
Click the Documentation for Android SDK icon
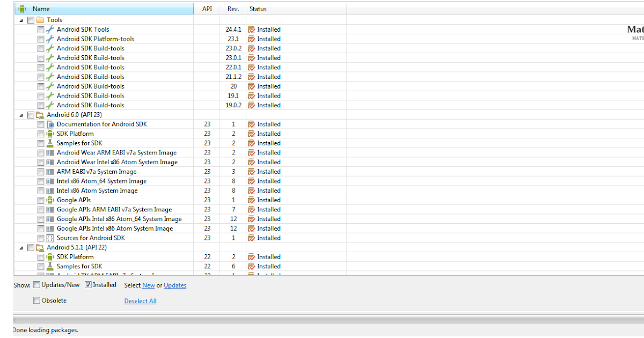click(50, 124)
